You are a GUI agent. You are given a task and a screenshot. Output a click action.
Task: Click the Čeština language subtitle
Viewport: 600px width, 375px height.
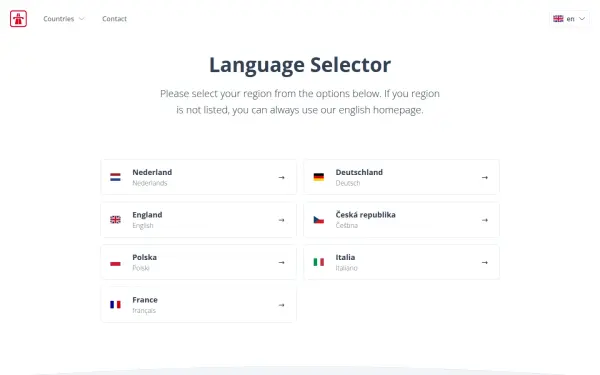[x=347, y=225]
